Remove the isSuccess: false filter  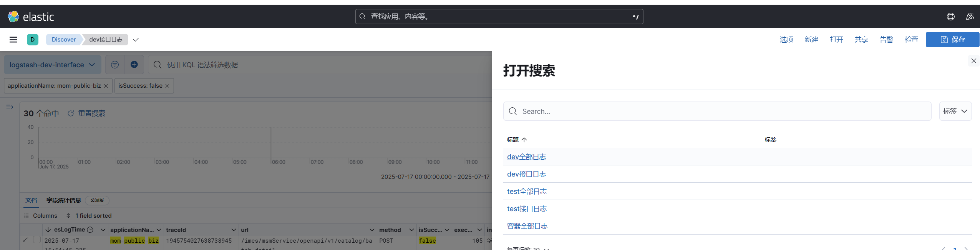tap(167, 86)
